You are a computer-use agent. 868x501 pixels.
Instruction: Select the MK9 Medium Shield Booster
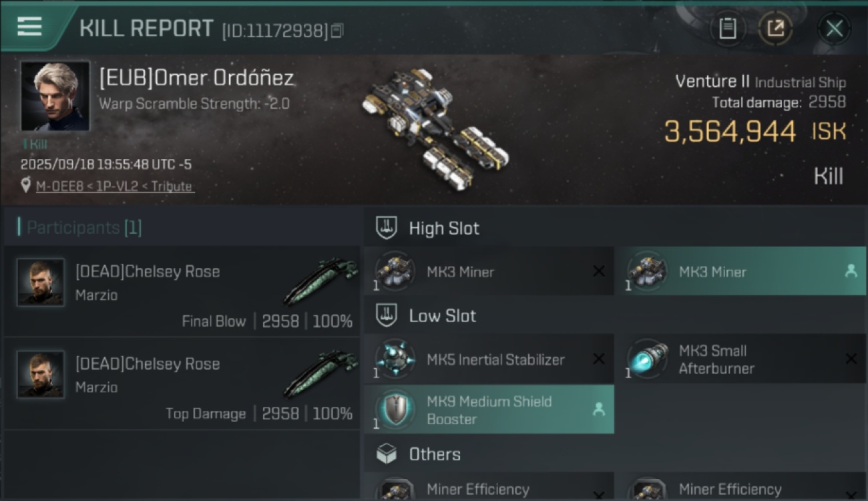[489, 409]
